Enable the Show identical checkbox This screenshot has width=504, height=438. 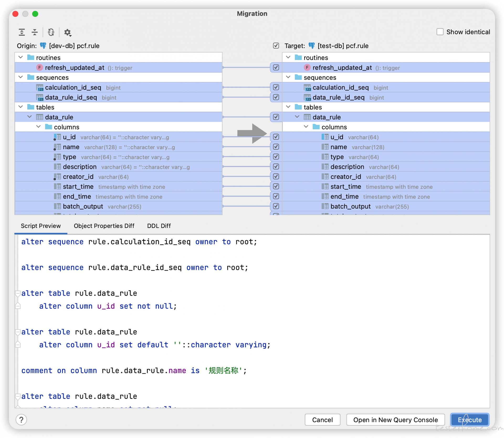(440, 32)
